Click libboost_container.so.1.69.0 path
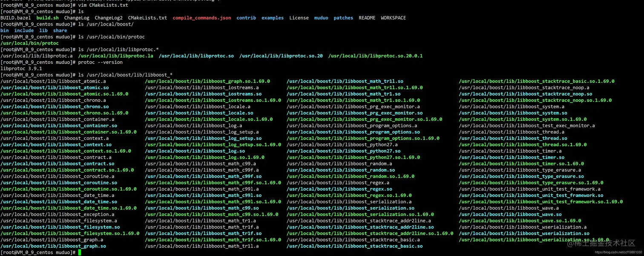Screen dimensions: 644x256 tap(69, 132)
